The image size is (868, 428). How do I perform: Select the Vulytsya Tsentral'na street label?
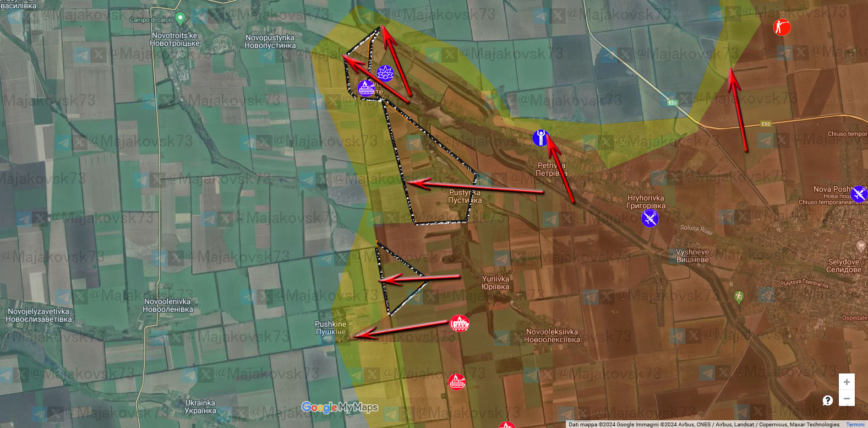(804, 283)
